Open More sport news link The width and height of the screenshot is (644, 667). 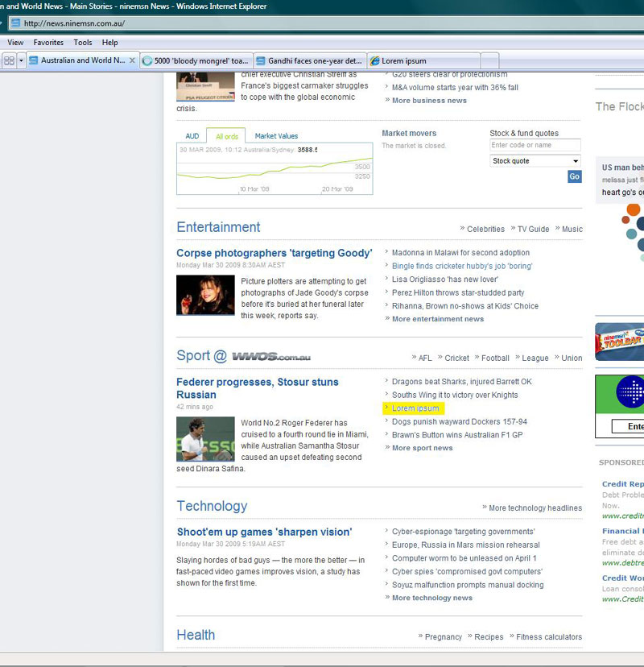tap(422, 448)
